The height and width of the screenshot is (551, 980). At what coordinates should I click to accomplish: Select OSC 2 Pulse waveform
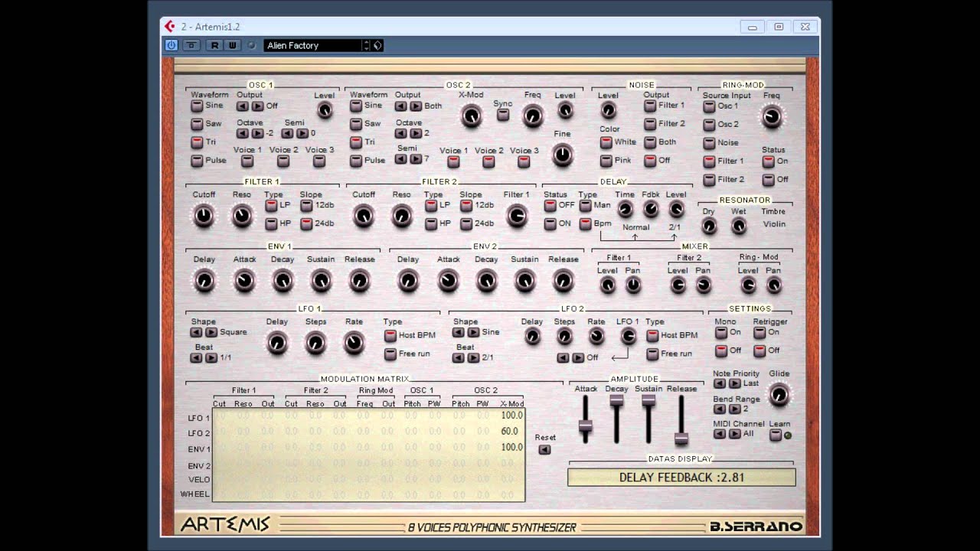point(356,161)
